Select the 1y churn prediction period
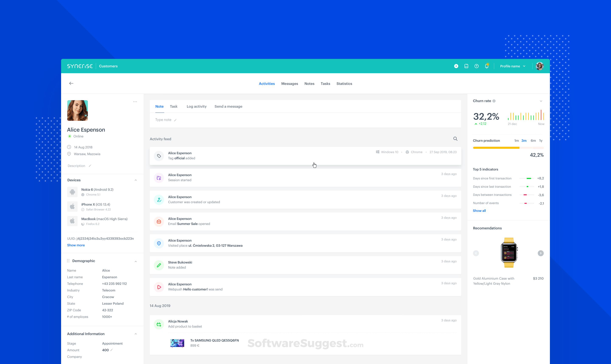 pyautogui.click(x=541, y=140)
